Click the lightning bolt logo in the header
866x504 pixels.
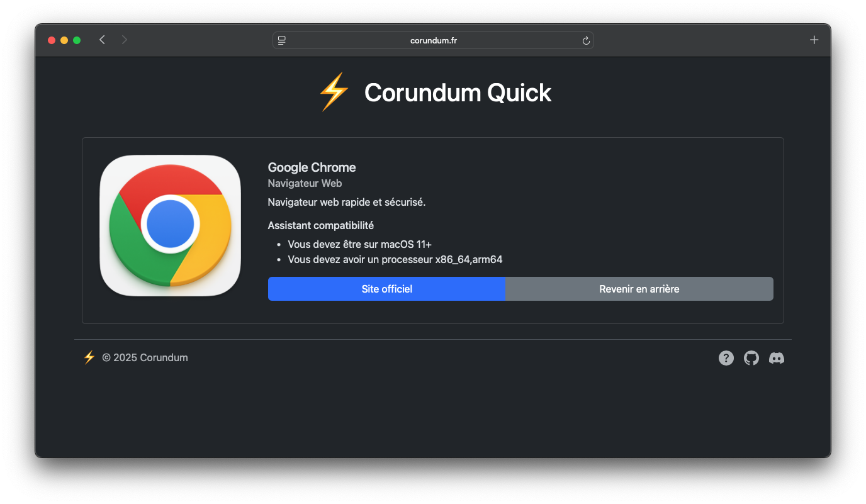tap(334, 92)
